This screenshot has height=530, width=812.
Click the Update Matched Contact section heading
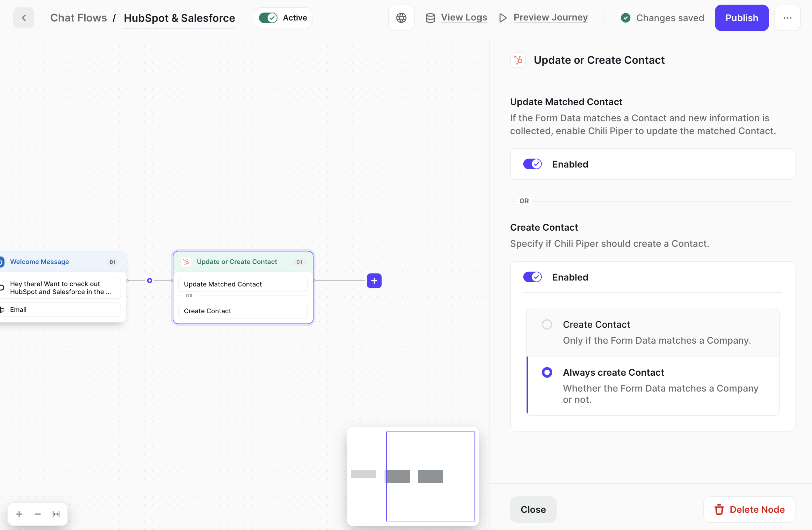point(566,102)
